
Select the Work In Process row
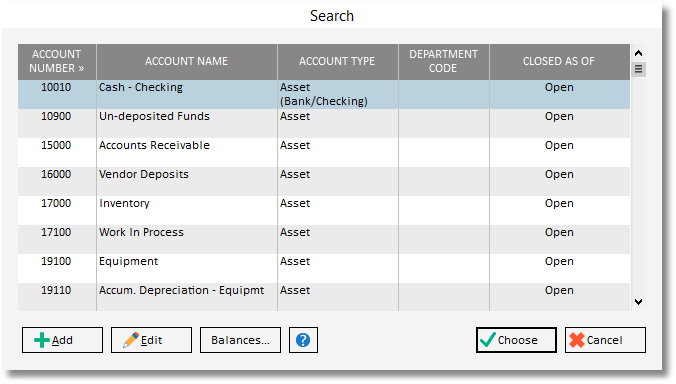coord(324,239)
